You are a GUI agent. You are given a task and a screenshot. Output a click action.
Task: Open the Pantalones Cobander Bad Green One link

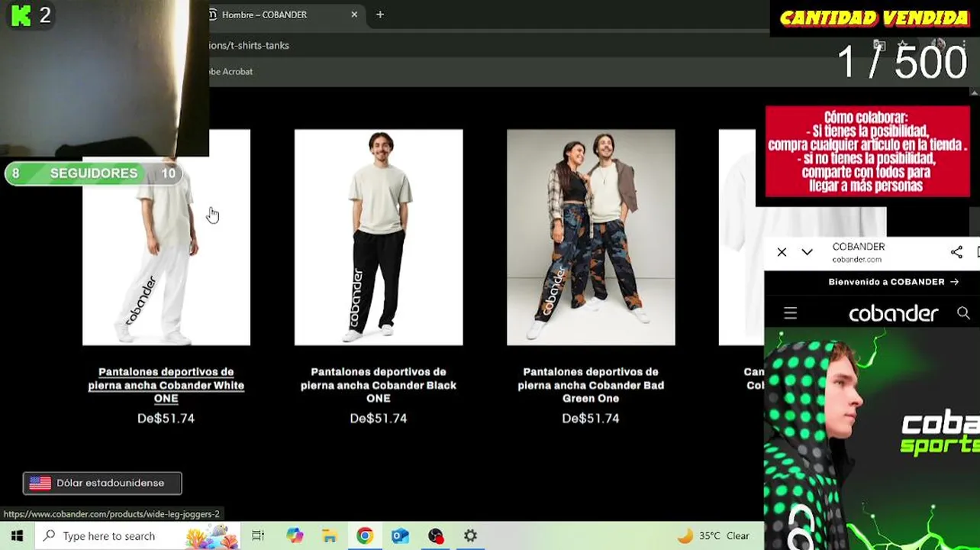click(x=591, y=385)
